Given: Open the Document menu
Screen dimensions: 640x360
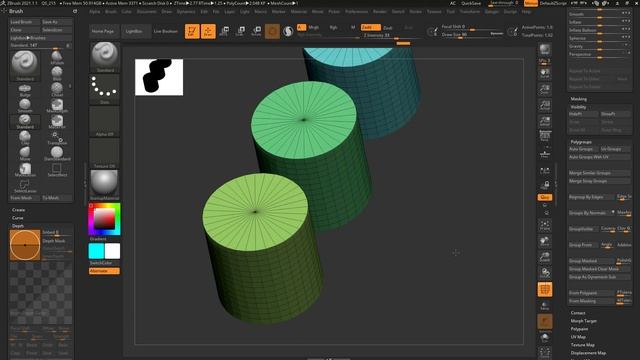Looking at the screenshot, I should click(147, 12).
